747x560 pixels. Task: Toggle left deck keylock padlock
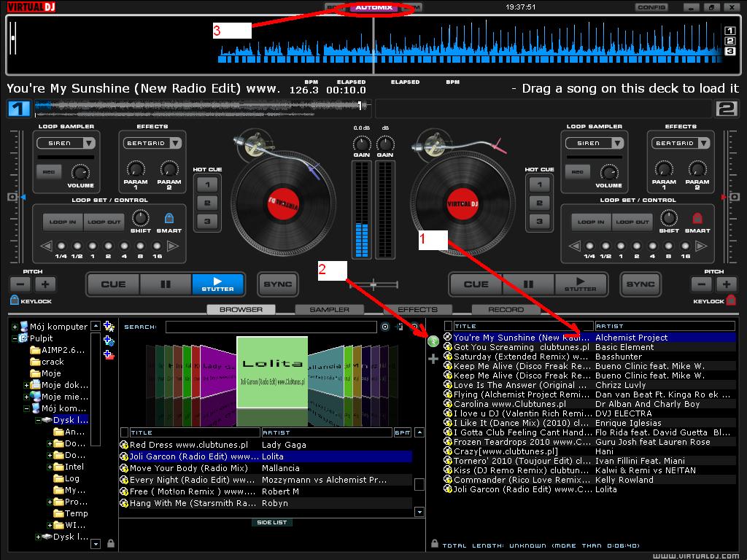point(15,300)
